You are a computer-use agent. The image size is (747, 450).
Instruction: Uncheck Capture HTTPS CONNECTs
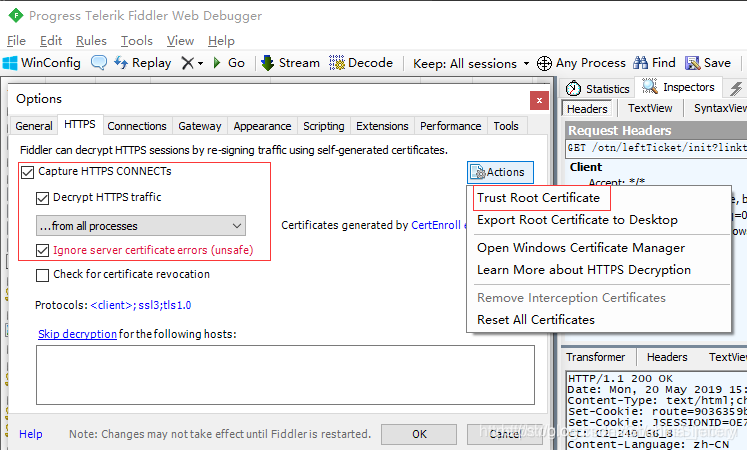[x=28, y=172]
